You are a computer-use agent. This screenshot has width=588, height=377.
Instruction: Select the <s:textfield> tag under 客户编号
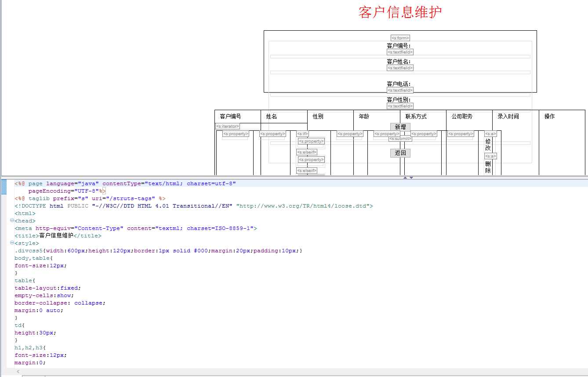400,52
